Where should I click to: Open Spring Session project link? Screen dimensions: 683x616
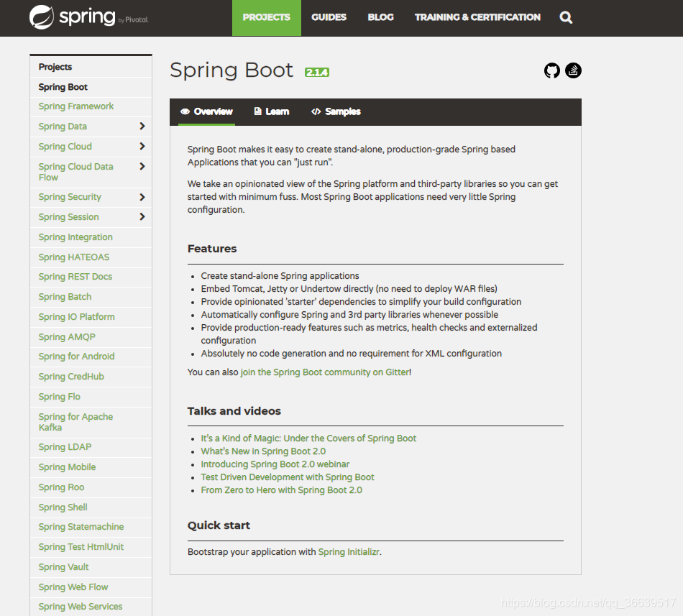pos(68,217)
